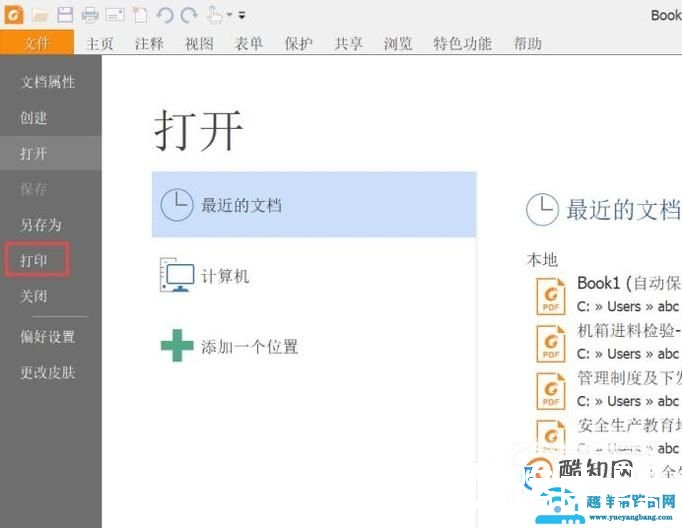This screenshot has height=528, width=682.
Task: Click the computer monitor icon
Action: [177, 275]
